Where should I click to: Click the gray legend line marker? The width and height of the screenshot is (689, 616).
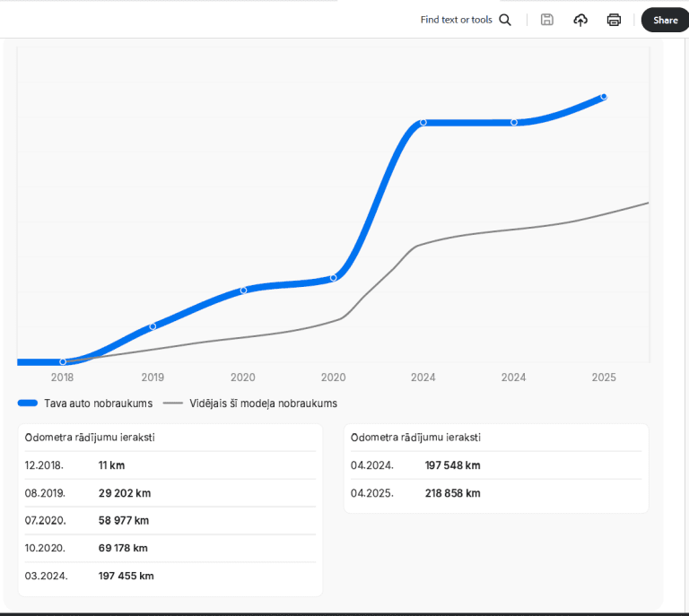(173, 403)
